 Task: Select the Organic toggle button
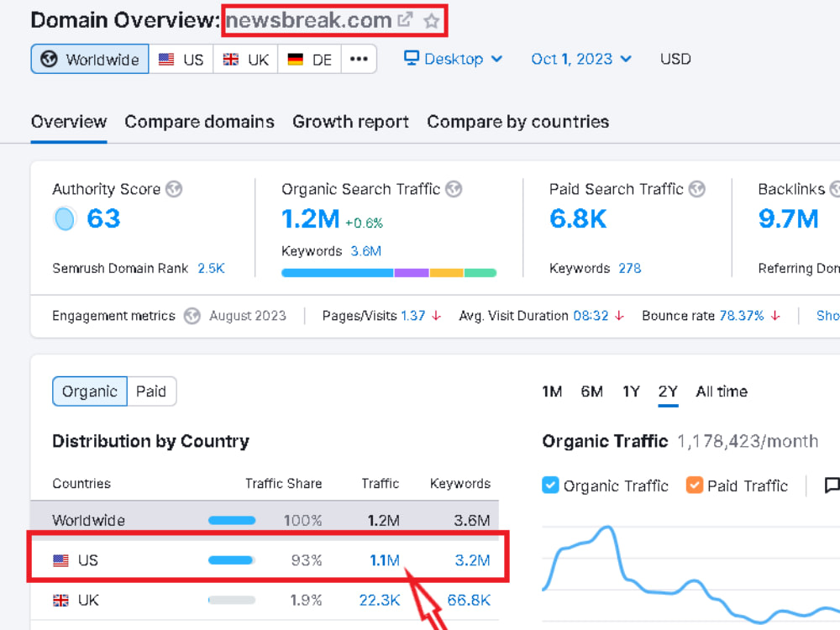pos(90,391)
